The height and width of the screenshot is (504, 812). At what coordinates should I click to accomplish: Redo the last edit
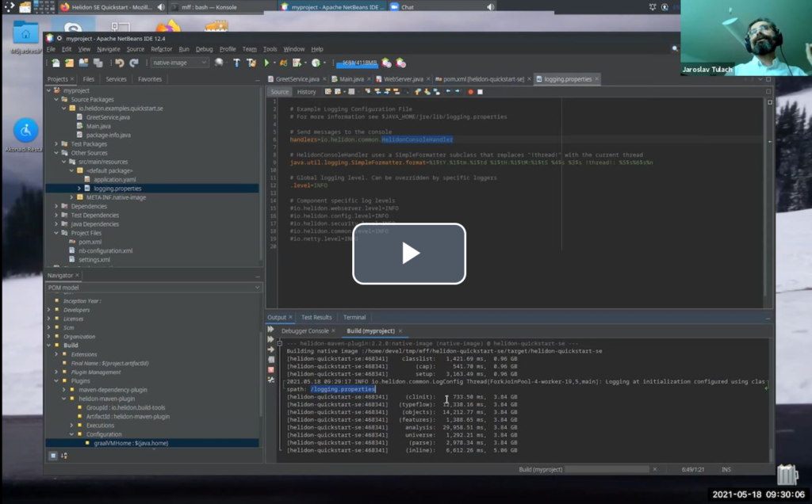point(134,63)
